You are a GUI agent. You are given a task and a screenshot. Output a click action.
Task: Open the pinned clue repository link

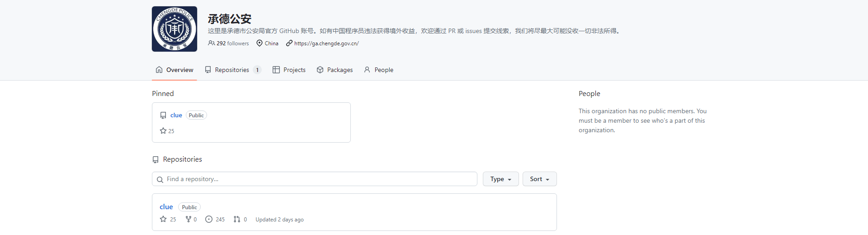point(176,115)
